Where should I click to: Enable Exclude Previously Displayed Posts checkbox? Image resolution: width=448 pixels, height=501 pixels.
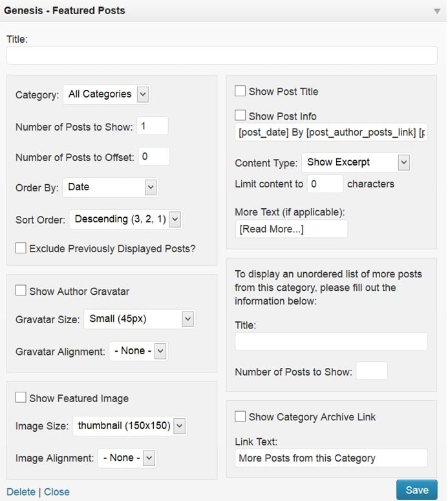click(x=21, y=248)
